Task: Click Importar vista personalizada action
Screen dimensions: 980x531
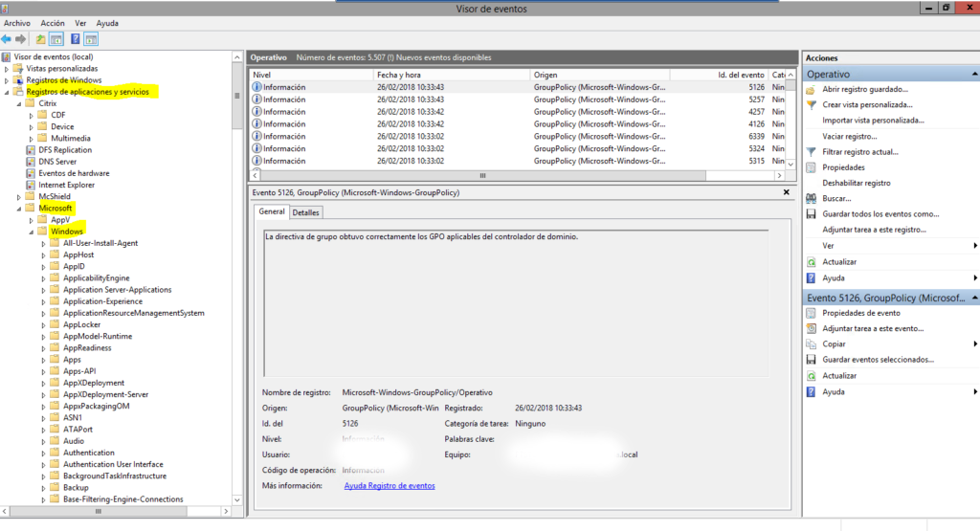Action: point(873,121)
